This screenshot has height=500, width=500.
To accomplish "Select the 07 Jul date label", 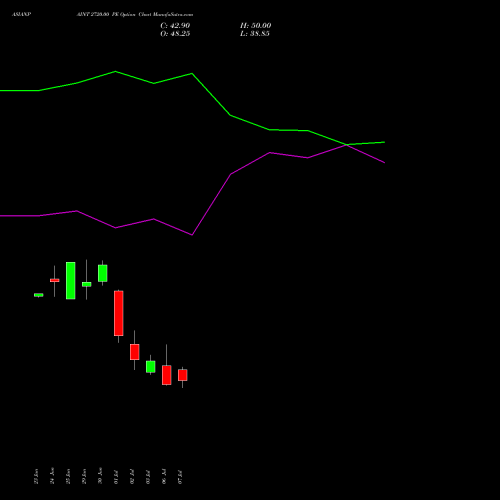I will tap(180, 477).
